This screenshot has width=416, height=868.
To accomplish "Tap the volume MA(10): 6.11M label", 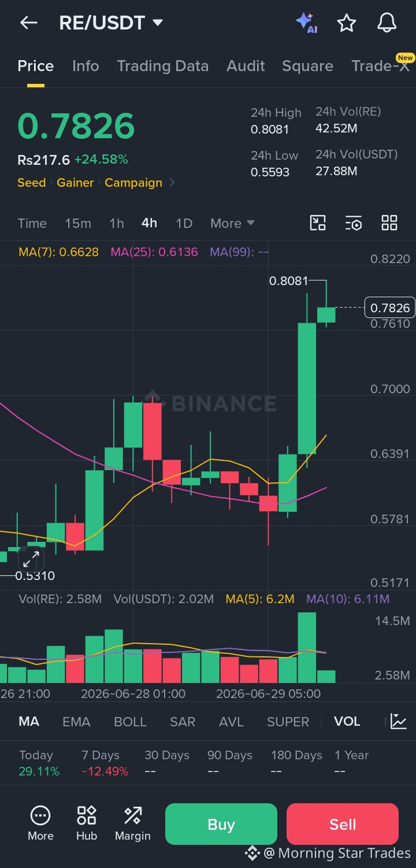I will coord(348,599).
